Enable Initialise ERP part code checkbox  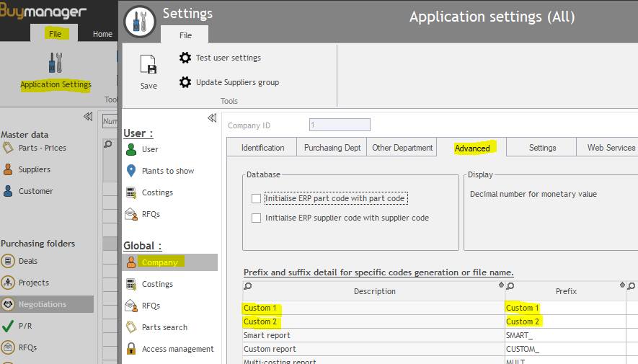256,198
